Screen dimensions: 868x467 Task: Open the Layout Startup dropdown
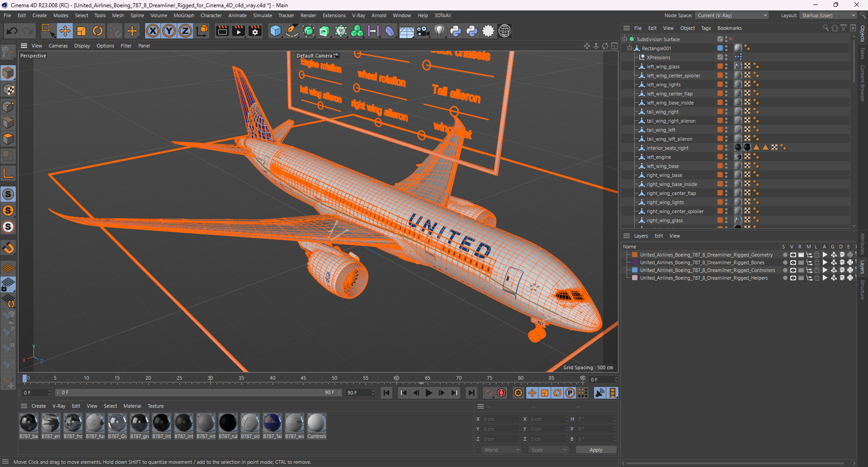click(828, 15)
